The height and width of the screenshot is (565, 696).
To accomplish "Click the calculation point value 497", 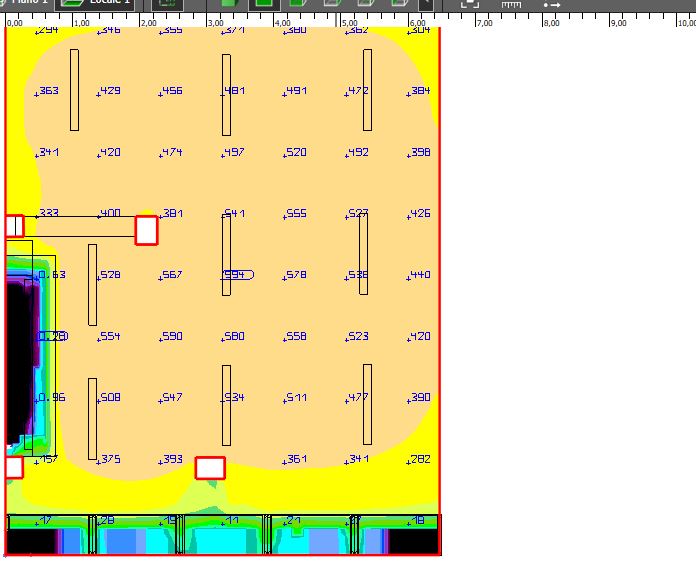I will 234,152.
